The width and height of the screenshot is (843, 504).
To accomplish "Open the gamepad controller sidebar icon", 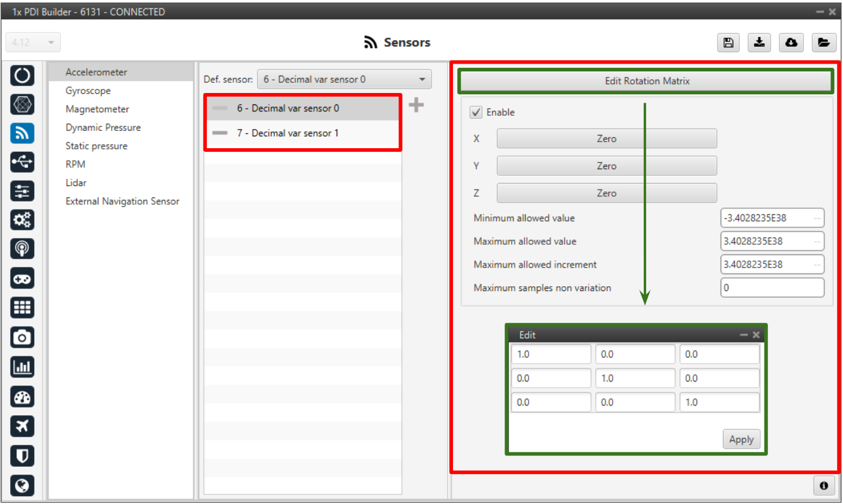I will point(22,278).
